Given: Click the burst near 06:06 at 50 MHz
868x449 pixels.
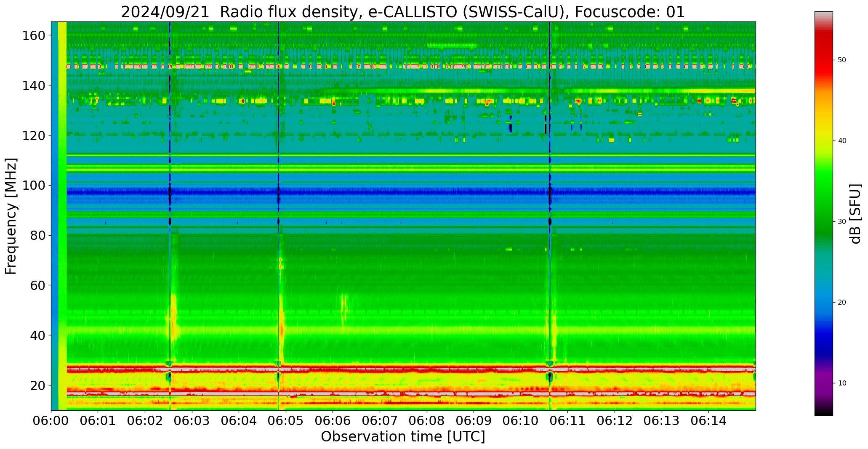Looking at the screenshot, I should pyautogui.click(x=344, y=310).
